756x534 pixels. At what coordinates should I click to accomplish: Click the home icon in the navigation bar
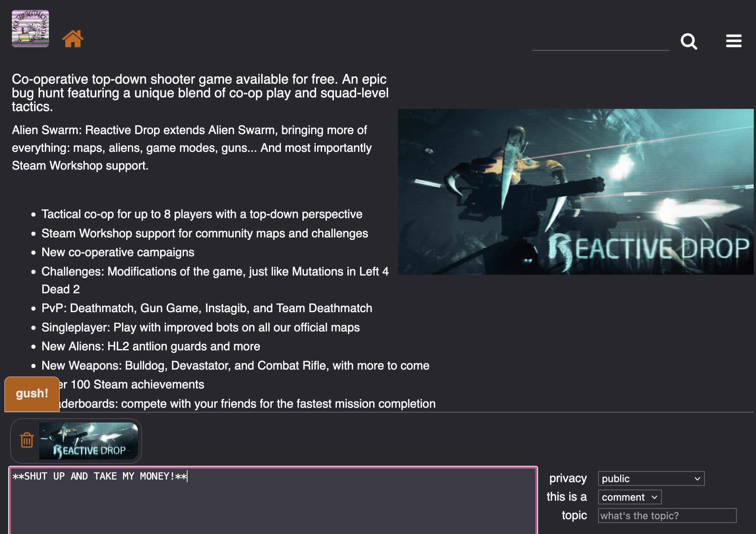(72, 38)
